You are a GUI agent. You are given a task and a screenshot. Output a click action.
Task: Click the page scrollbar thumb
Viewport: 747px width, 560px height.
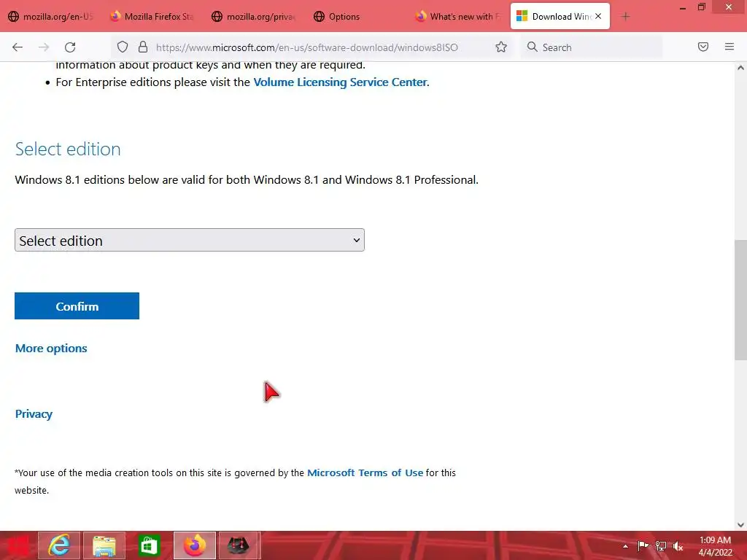point(740,300)
